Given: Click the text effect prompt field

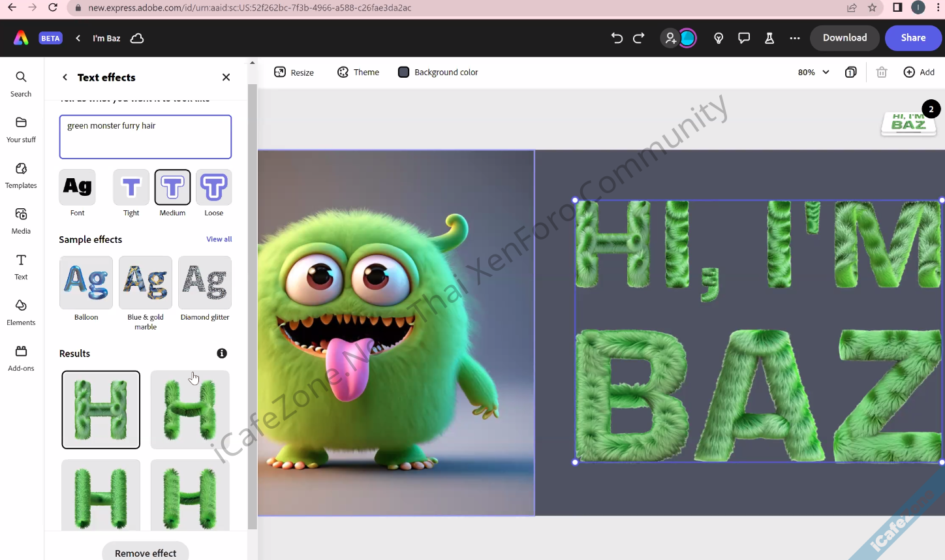Looking at the screenshot, I should (146, 137).
